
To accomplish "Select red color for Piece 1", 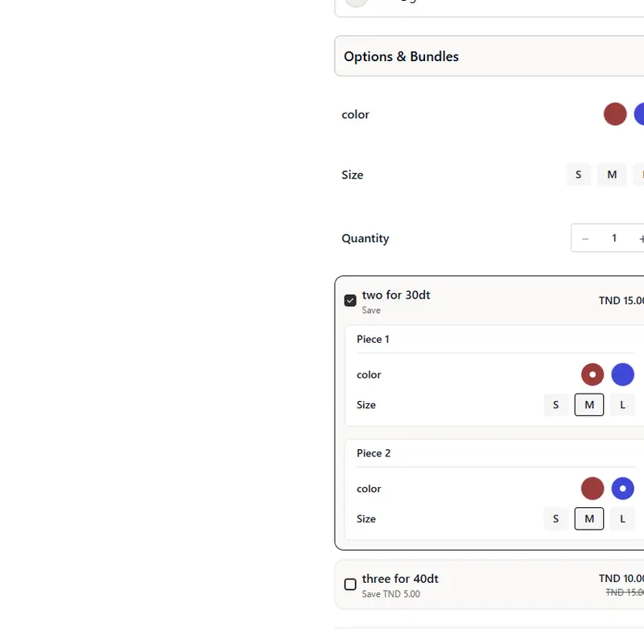I will [592, 374].
